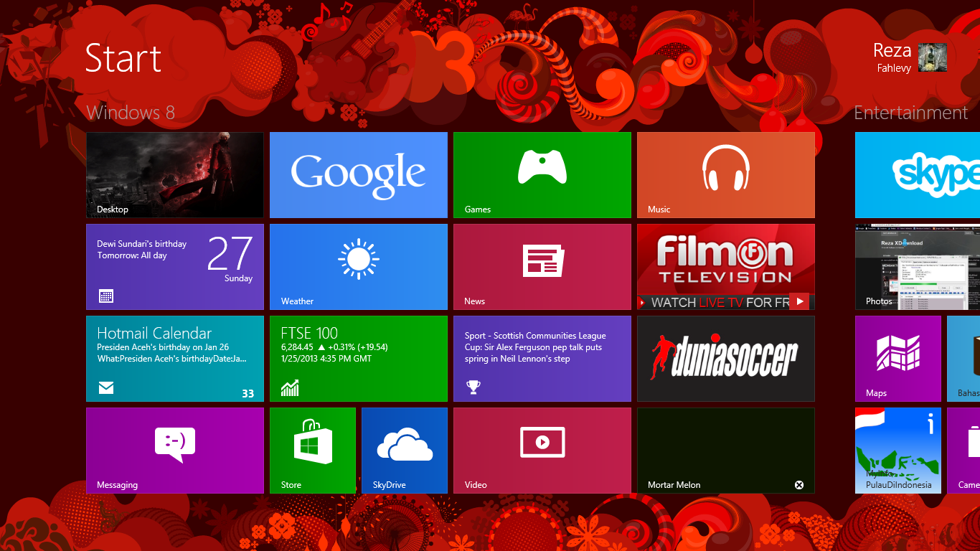Launch the FilmOn Television tile
980x551 pixels.
tap(726, 267)
